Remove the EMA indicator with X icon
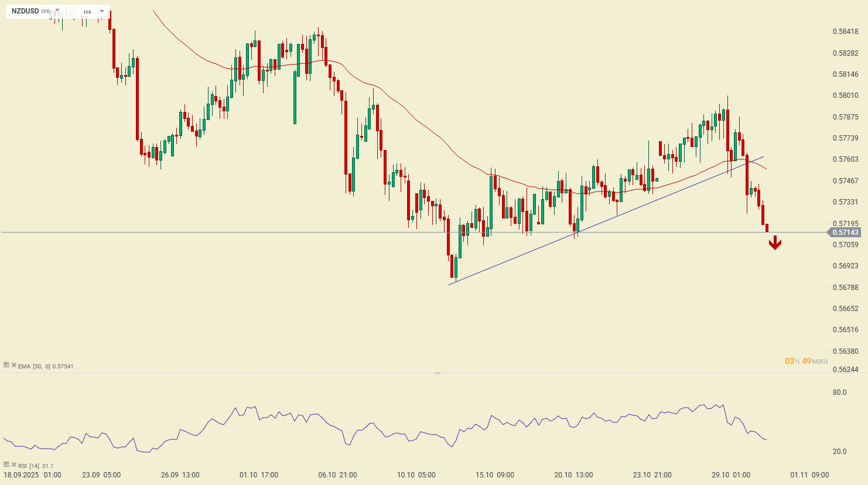 tap(13, 365)
